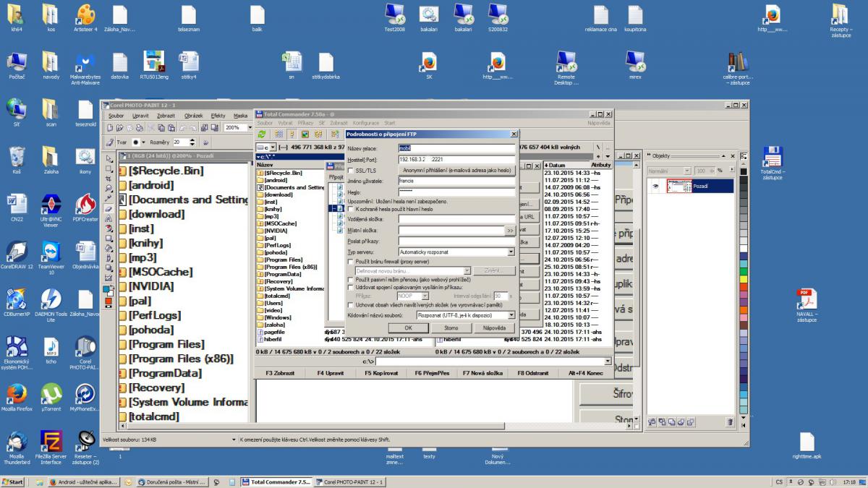
Task: Open the command line history dropdown in Total Commander
Action: click(x=608, y=361)
